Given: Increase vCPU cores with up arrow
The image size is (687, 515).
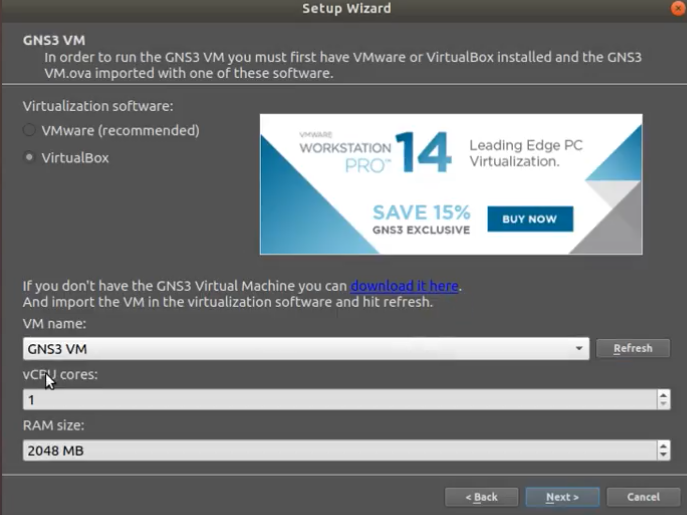Looking at the screenshot, I should [x=663, y=394].
